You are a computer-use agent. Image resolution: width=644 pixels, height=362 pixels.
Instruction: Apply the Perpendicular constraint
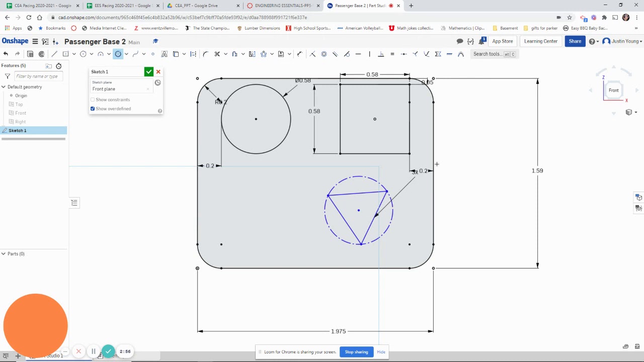coord(381,54)
